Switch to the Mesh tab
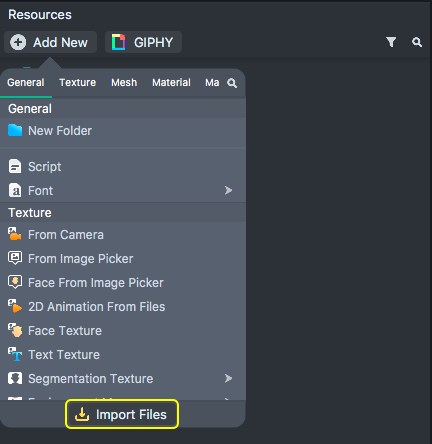This screenshot has height=444, width=432. 124,82
